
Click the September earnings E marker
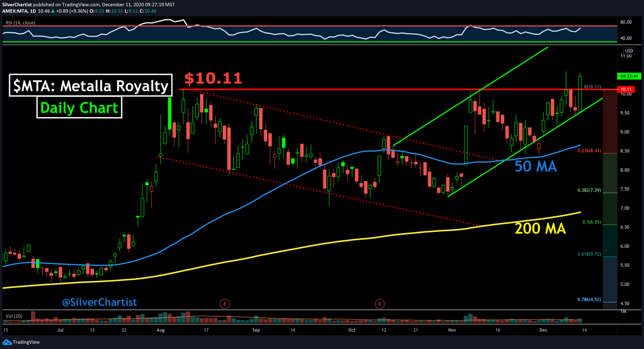(x=224, y=303)
